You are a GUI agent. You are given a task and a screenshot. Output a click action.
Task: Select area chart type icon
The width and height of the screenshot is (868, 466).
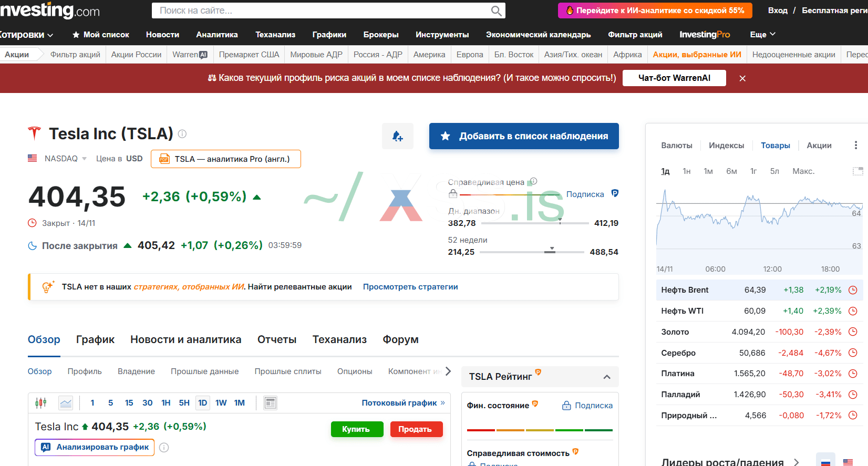(x=66, y=403)
